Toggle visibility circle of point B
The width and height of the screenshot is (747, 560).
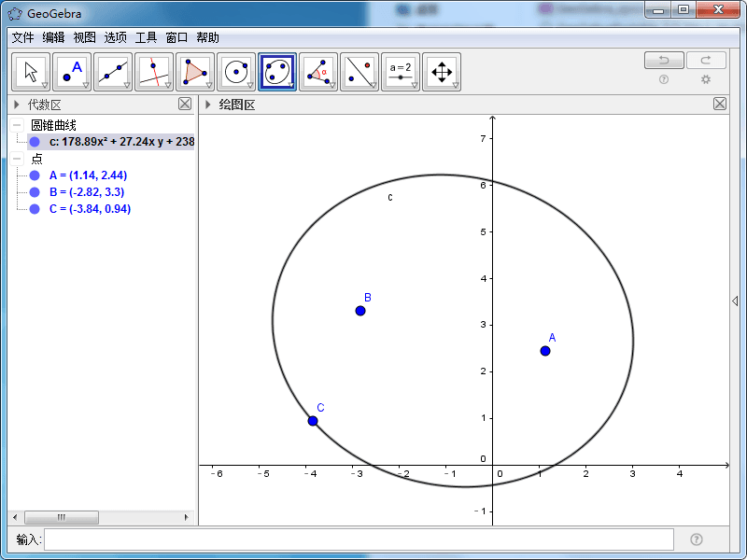[35, 192]
